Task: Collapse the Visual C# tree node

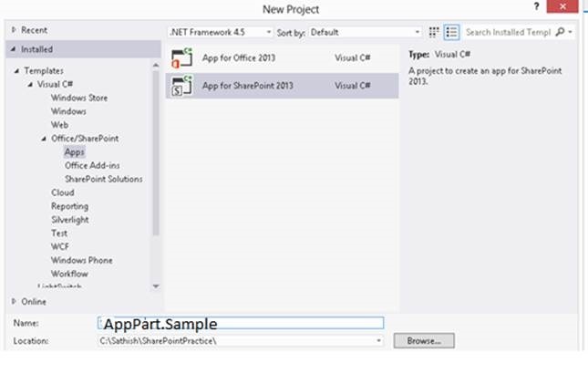Action: pos(30,85)
